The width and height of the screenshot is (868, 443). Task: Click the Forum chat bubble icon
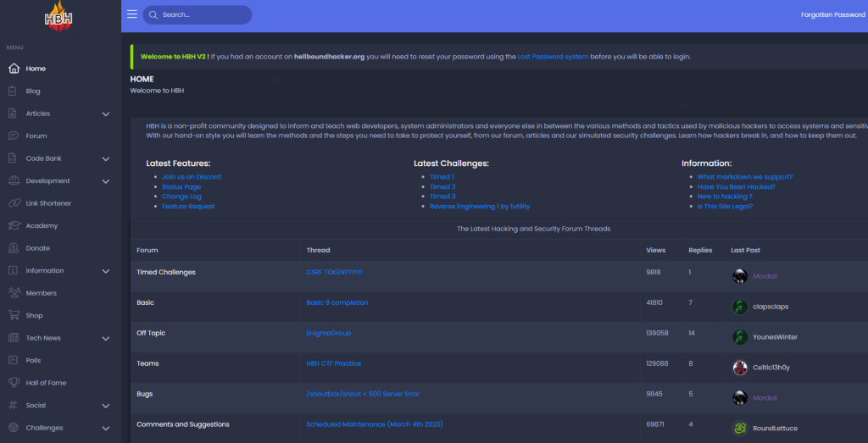(13, 136)
